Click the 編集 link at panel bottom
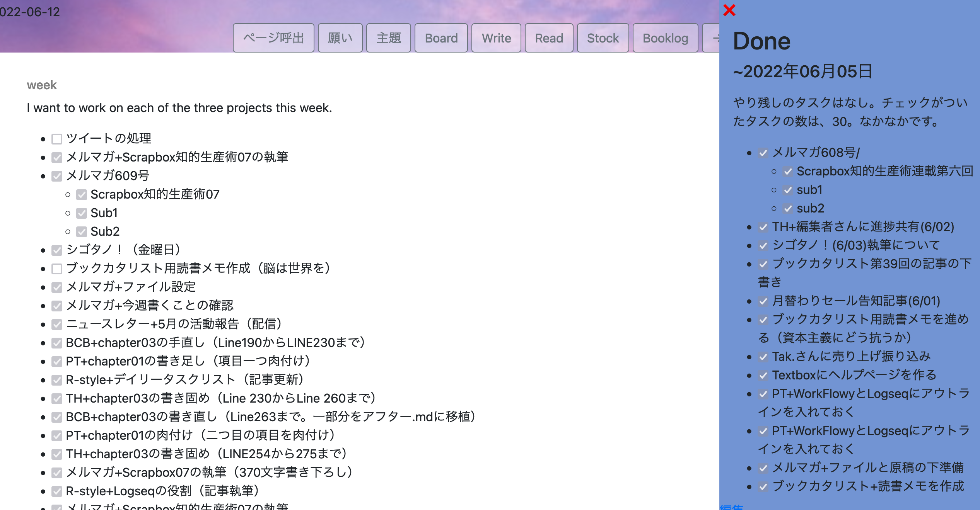Screen dimensions: 980x510 click(732, 507)
